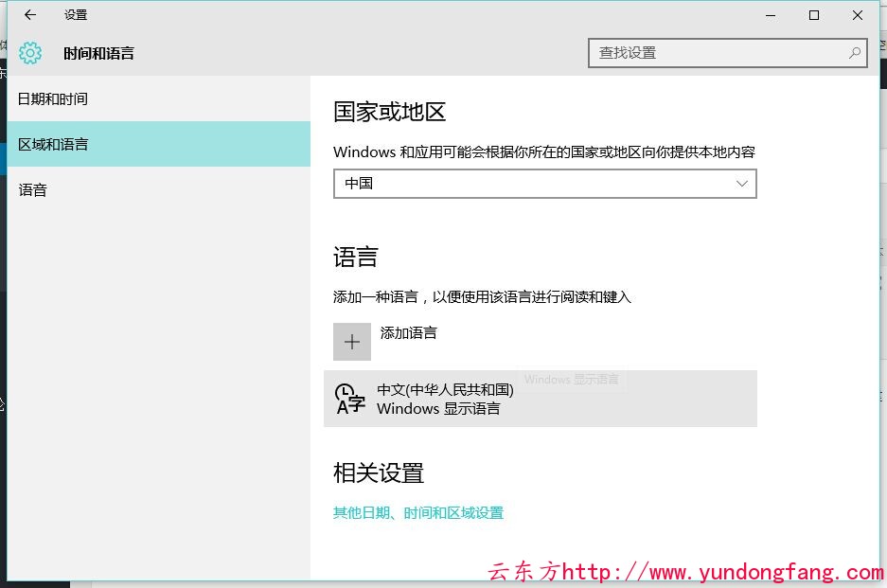Click the 设置 window title text

click(x=76, y=15)
